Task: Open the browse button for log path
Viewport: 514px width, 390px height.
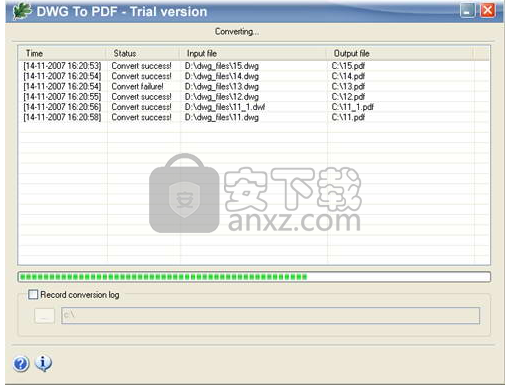Action: coord(45,315)
